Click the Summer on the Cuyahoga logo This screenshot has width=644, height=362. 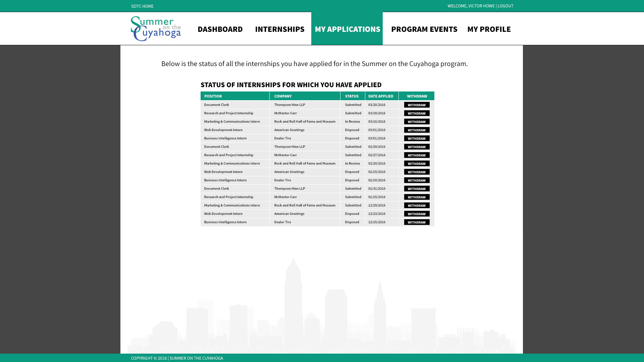point(156,28)
